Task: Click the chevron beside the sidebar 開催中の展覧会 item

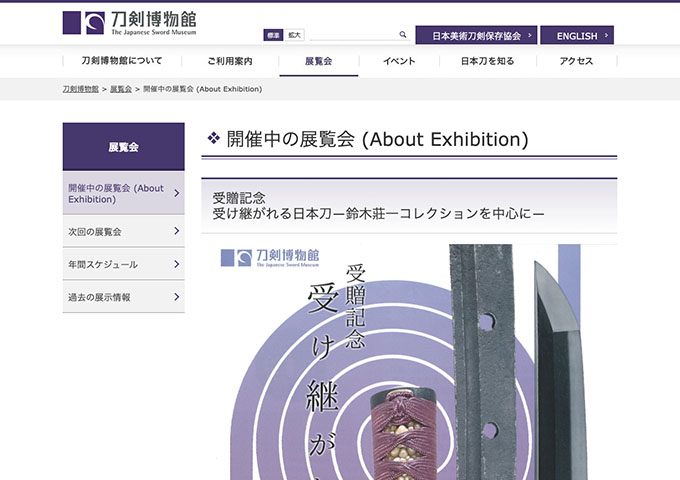Action: (x=177, y=193)
